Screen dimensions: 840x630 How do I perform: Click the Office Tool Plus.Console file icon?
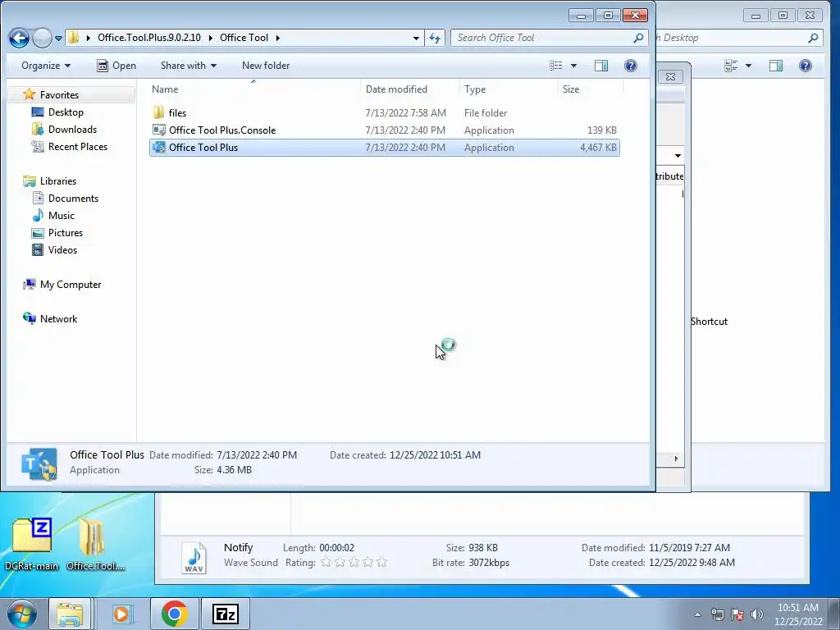158,130
